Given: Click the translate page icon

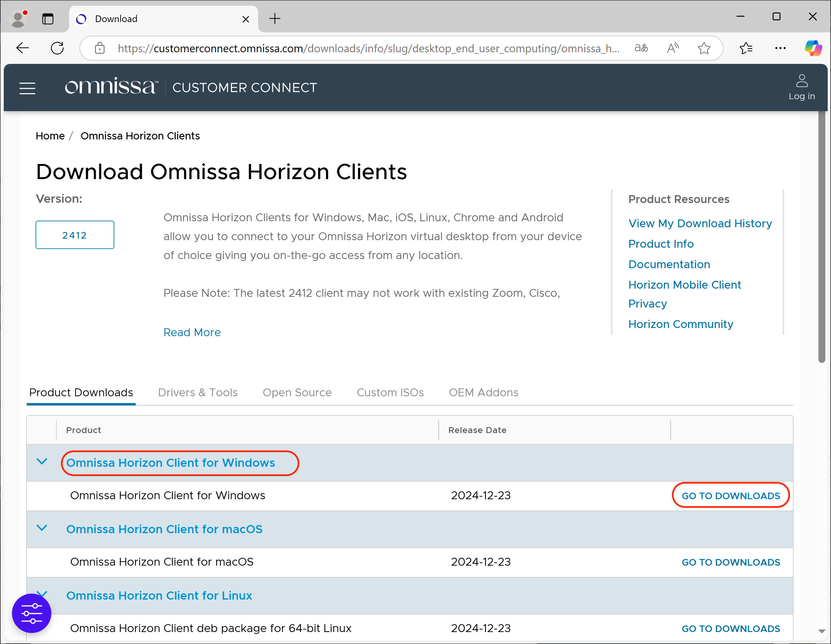Looking at the screenshot, I should click(x=641, y=48).
